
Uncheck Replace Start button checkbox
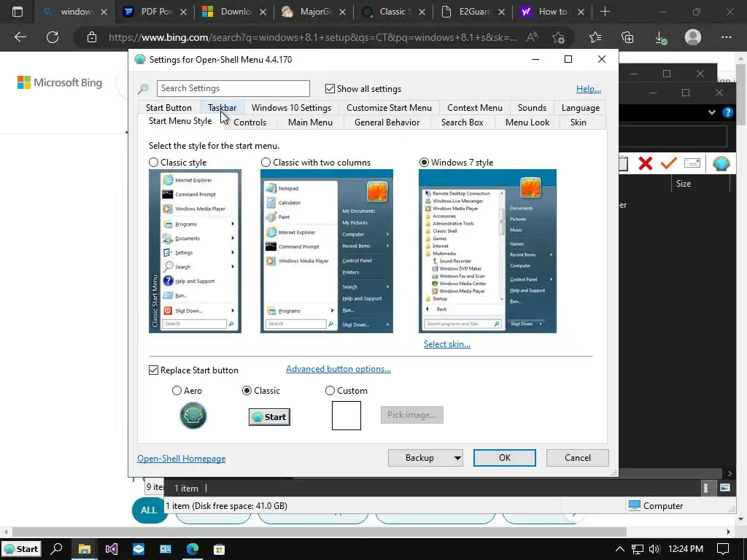153,370
